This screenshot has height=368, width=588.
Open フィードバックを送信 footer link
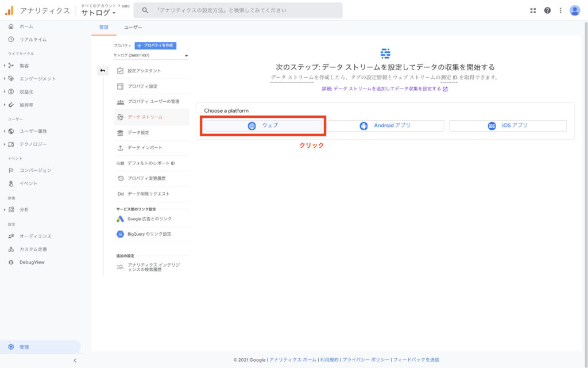coord(416,360)
